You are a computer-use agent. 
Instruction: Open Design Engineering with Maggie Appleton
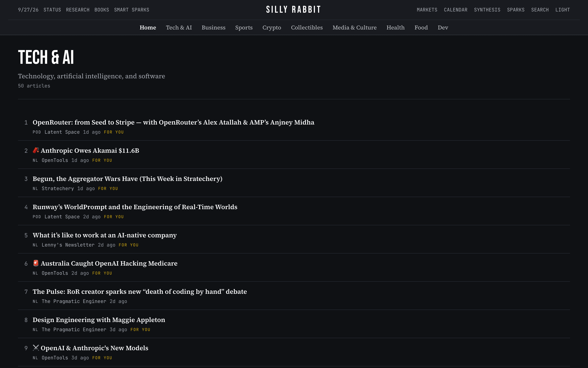(x=99, y=320)
